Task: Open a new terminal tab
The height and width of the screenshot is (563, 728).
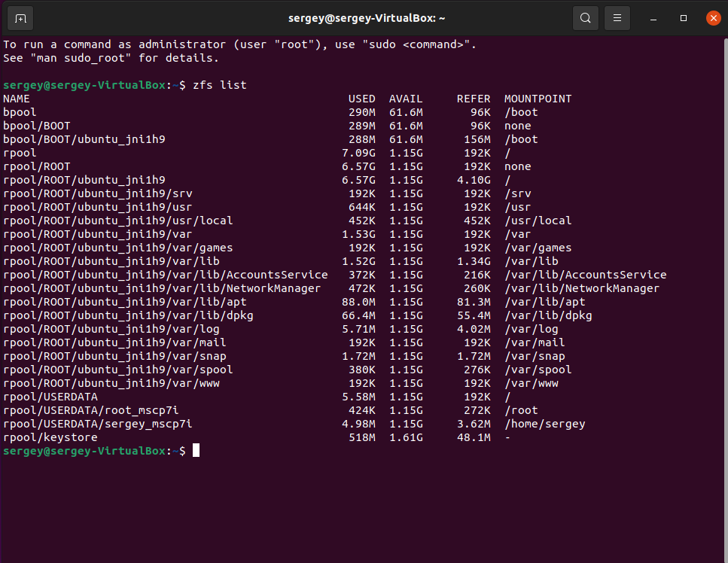Action: pyautogui.click(x=20, y=19)
